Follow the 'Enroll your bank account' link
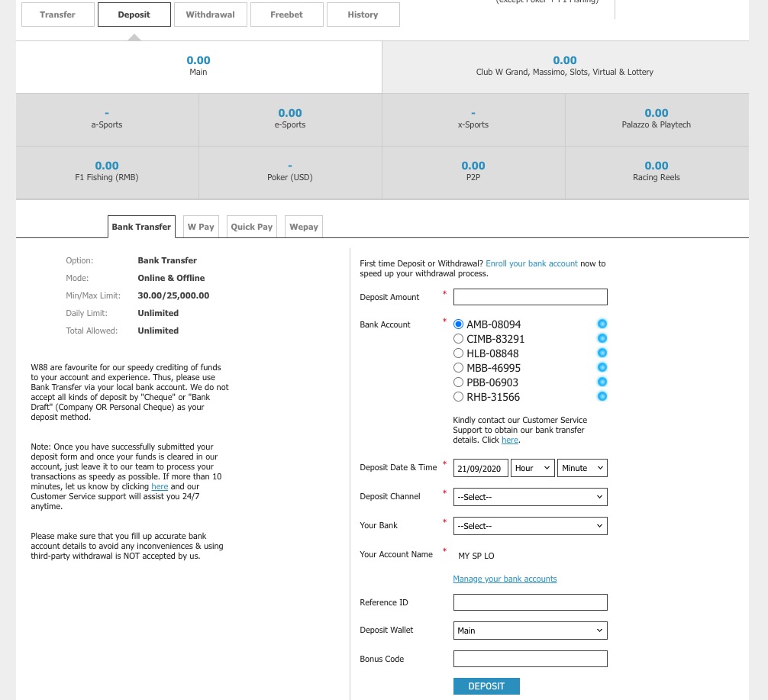This screenshot has height=700, width=768. 531,263
